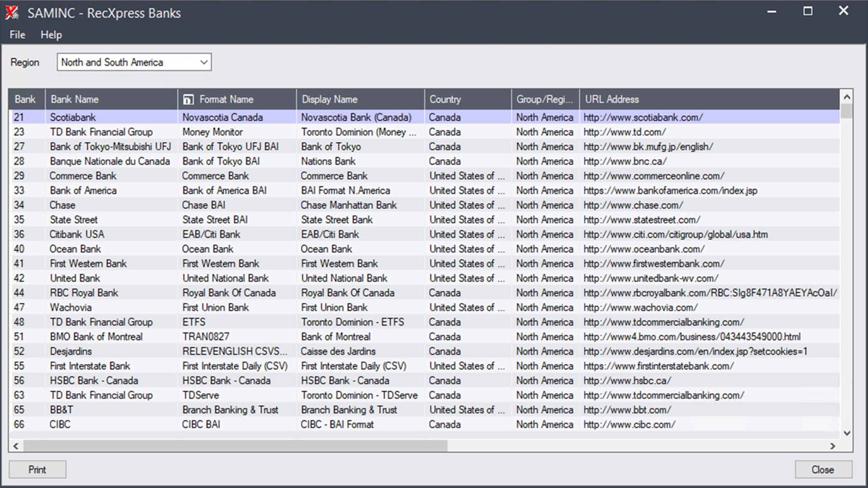
Task: Open the Help menu
Action: click(x=51, y=35)
